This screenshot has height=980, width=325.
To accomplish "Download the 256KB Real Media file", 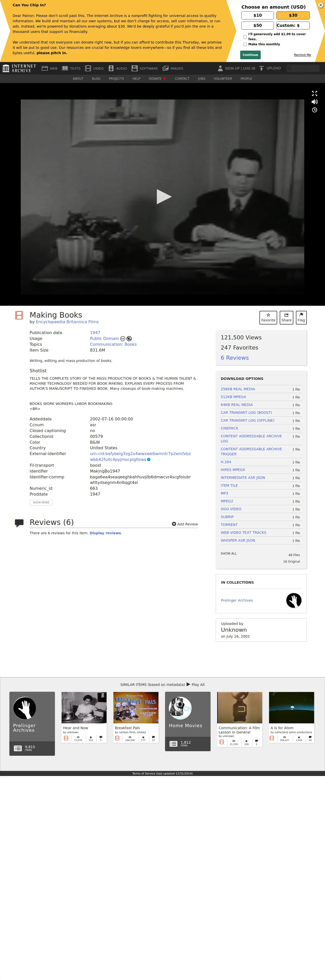I will (x=238, y=389).
